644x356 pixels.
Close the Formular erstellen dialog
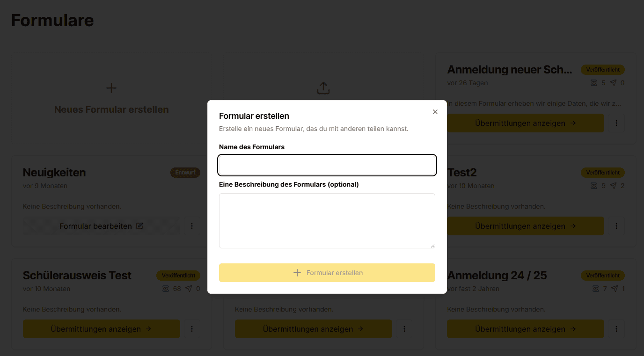pyautogui.click(x=435, y=112)
